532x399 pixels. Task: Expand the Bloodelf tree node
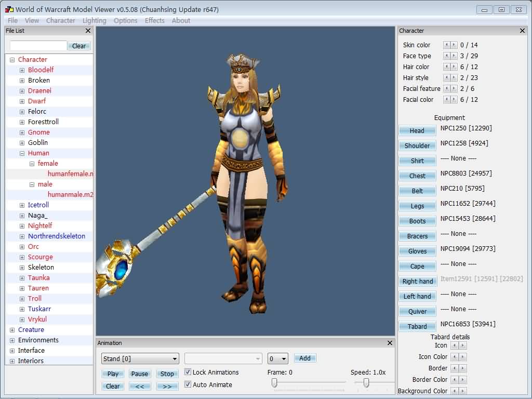click(x=22, y=70)
